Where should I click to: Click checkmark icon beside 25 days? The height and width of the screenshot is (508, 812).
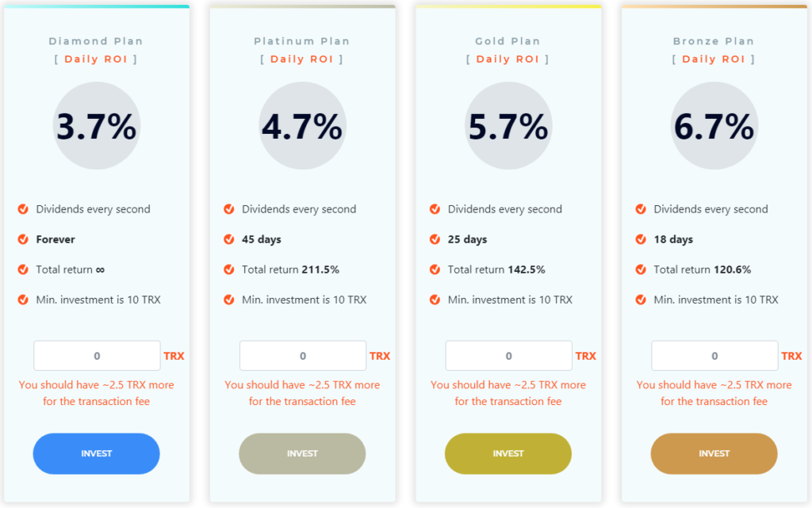[435, 239]
